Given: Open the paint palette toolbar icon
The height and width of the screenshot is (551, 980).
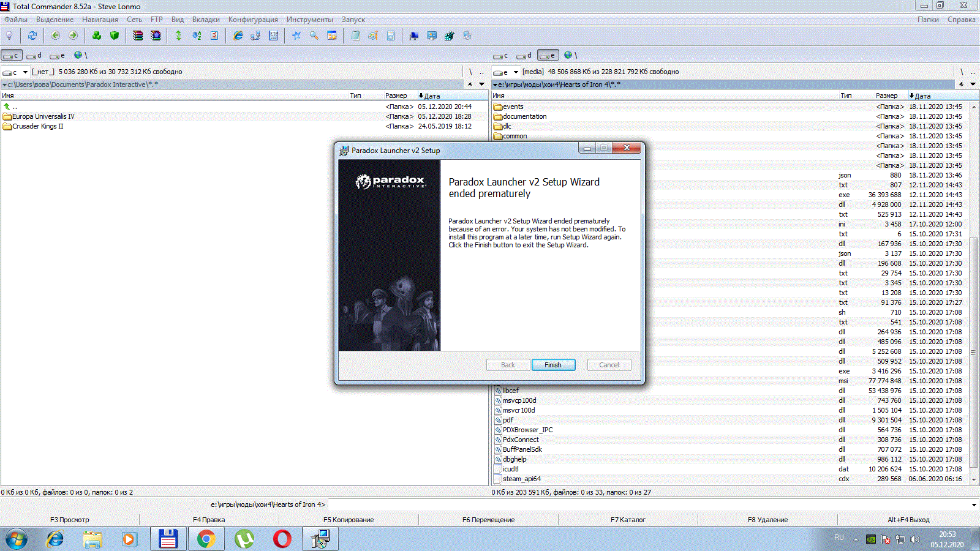Looking at the screenshot, I should 372,36.
